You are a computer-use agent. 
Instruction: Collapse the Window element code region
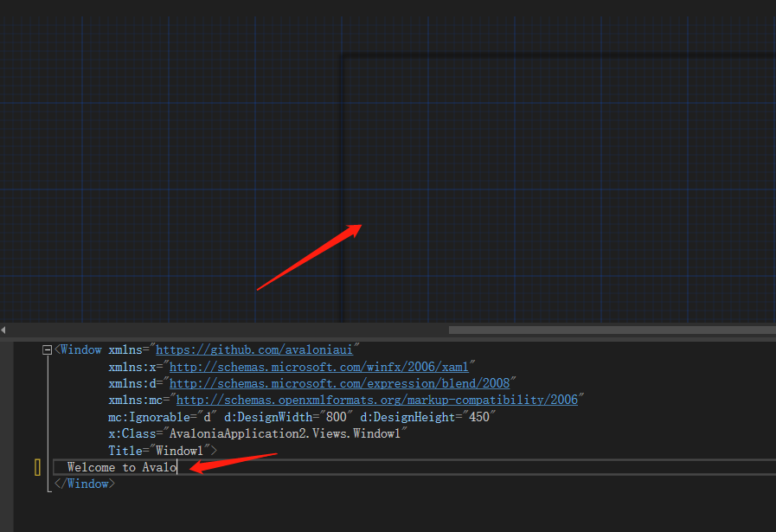click(46, 349)
